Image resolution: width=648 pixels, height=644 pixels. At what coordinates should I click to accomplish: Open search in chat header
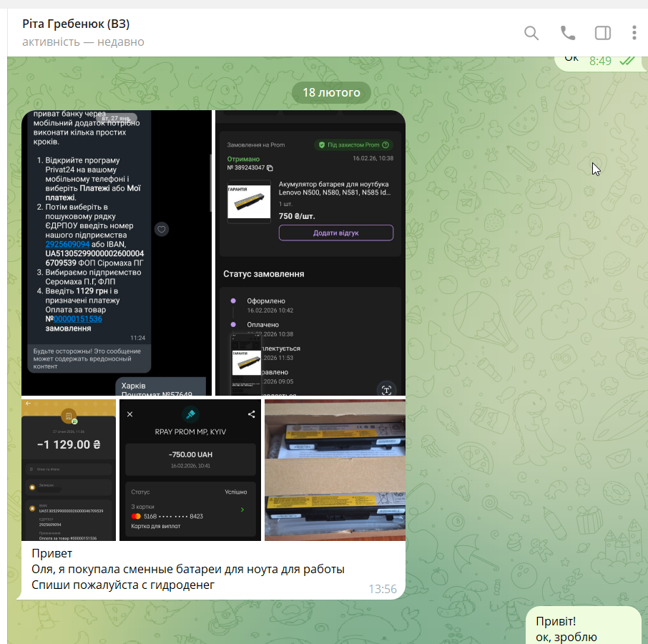coord(531,33)
